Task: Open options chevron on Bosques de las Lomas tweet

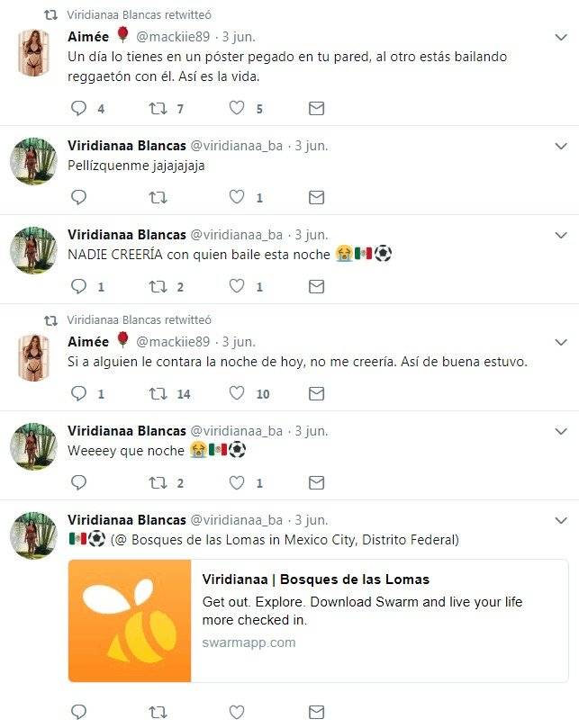Action: 560,520
